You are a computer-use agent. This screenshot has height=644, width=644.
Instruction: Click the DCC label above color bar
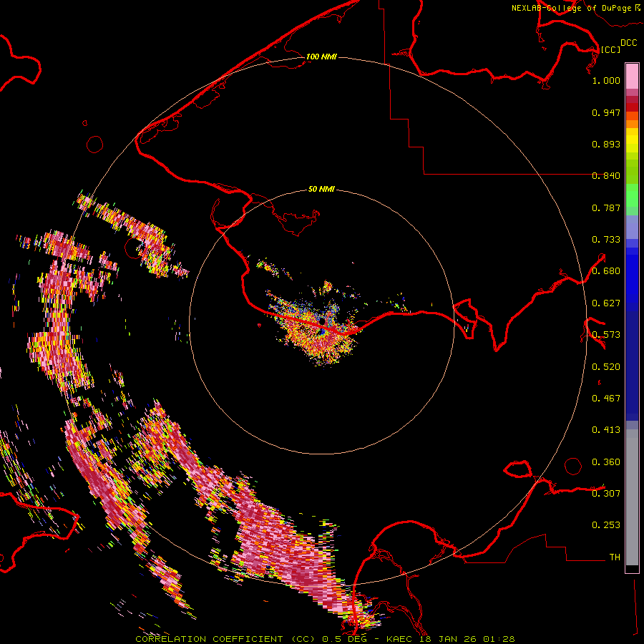[x=628, y=43]
